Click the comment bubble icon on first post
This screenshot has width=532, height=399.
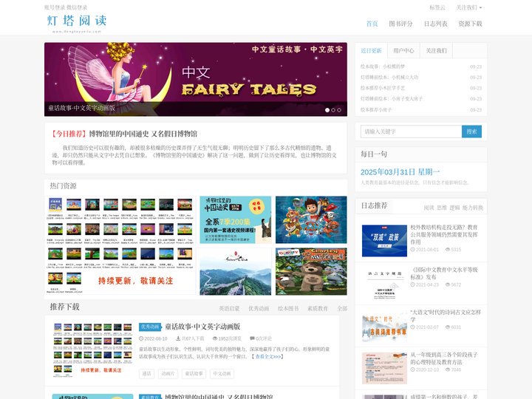pyautogui.click(x=252, y=338)
